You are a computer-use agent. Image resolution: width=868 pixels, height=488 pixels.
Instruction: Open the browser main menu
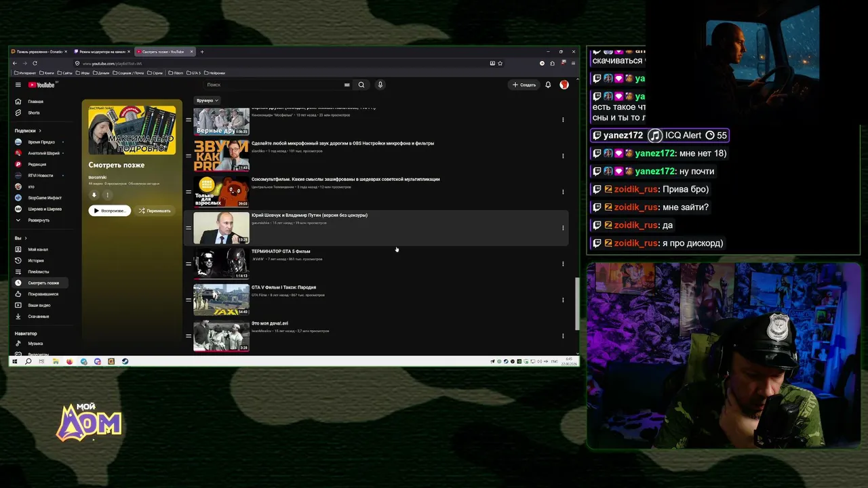(574, 63)
